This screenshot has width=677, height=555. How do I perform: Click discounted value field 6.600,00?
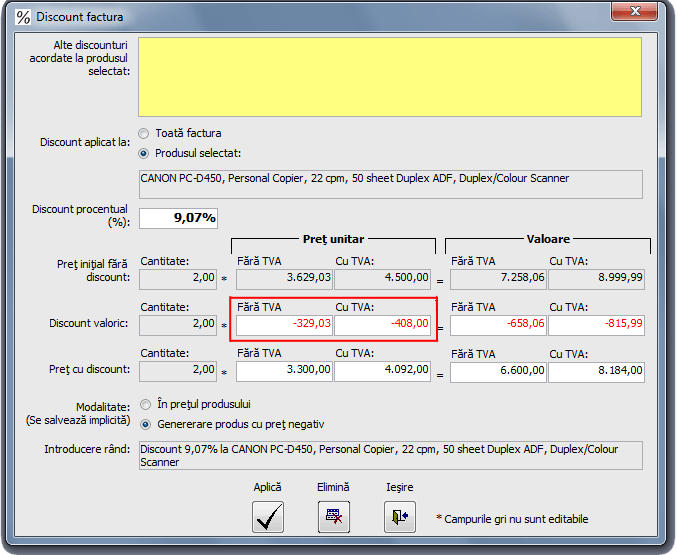tap(499, 371)
